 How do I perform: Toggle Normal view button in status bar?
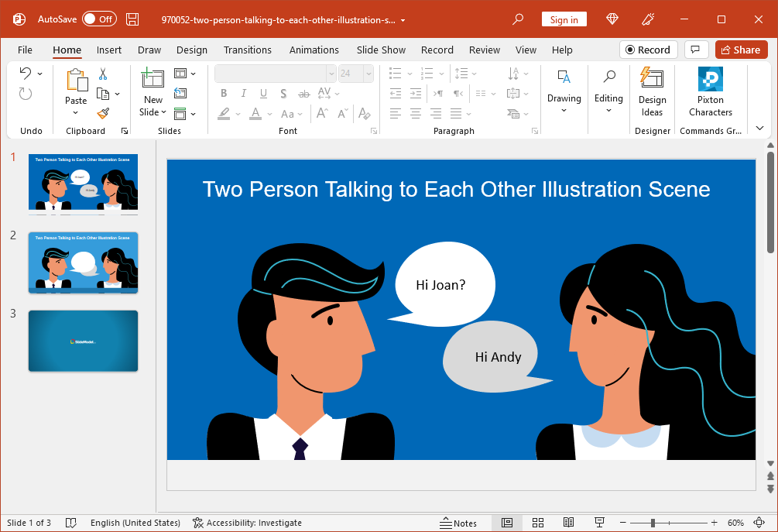(507, 523)
